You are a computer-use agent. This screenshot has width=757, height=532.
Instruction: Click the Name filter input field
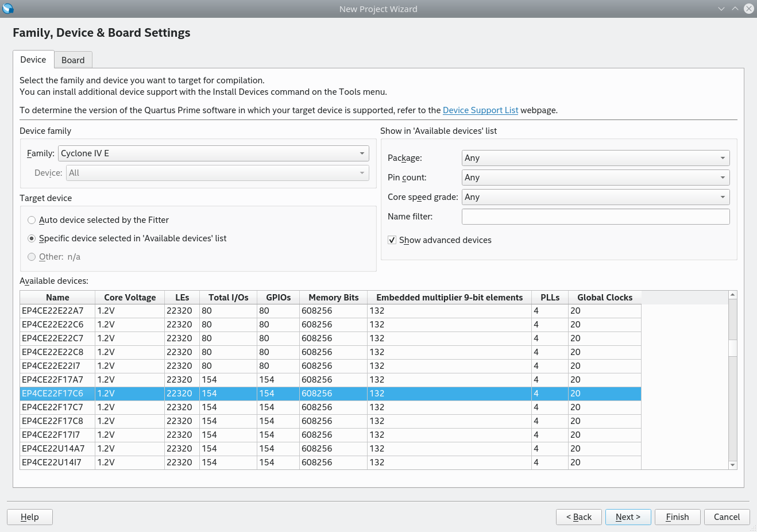tap(596, 217)
